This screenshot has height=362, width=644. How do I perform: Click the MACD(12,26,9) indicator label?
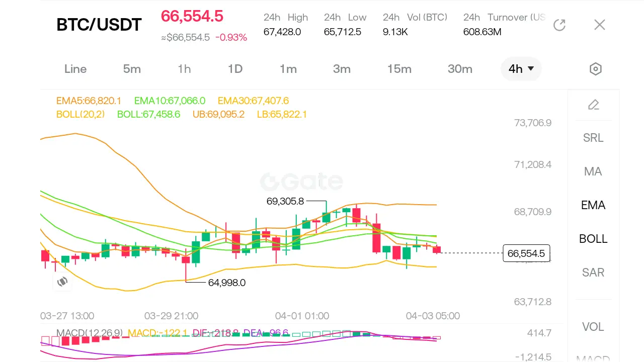tap(90, 333)
